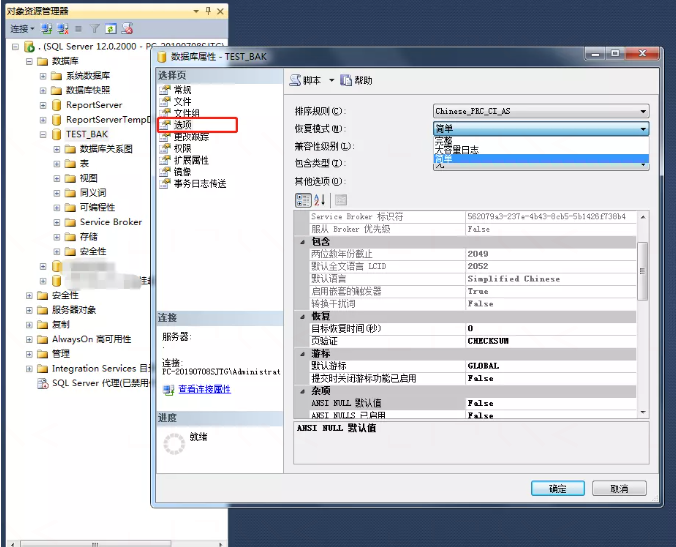Viewport: 676px width, 547px height.
Task: Click the SQL Server 代理 agent icon
Action: (x=43, y=383)
